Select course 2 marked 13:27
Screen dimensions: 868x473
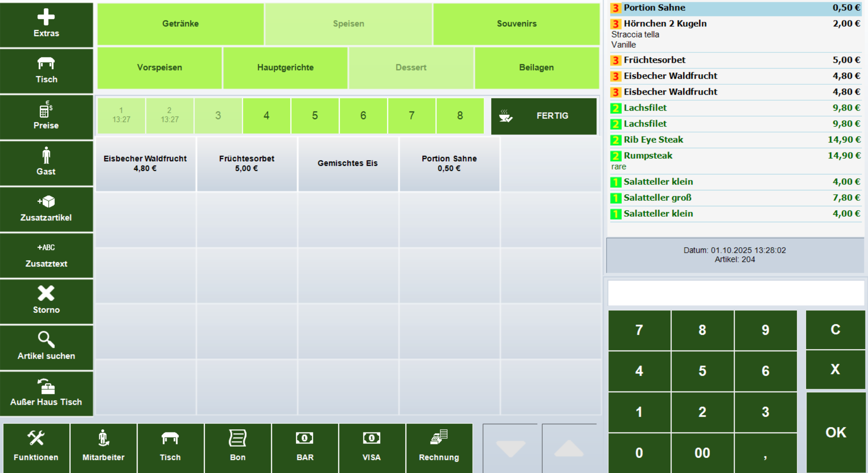pyautogui.click(x=169, y=116)
